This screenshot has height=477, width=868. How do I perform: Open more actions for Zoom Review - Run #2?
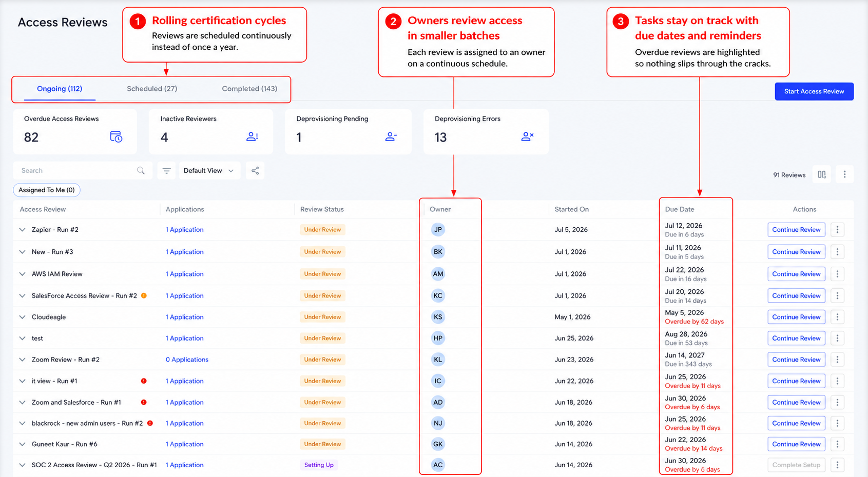click(837, 360)
